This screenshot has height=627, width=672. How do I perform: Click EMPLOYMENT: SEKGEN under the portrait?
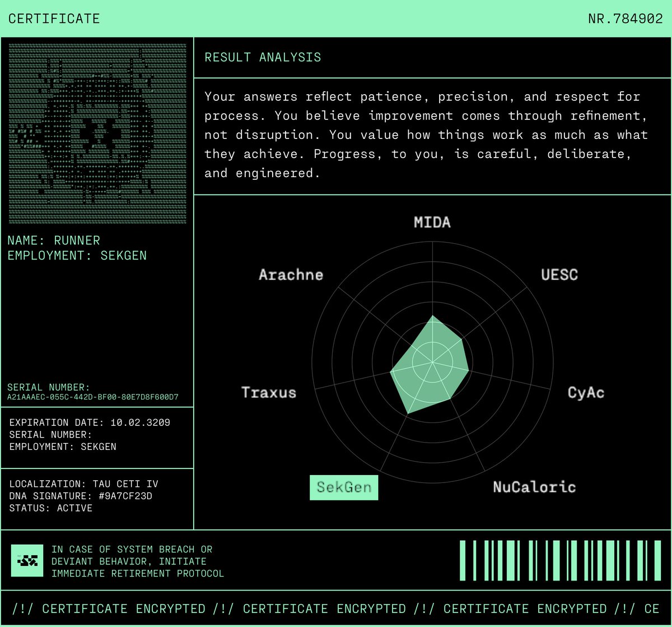tap(77, 256)
